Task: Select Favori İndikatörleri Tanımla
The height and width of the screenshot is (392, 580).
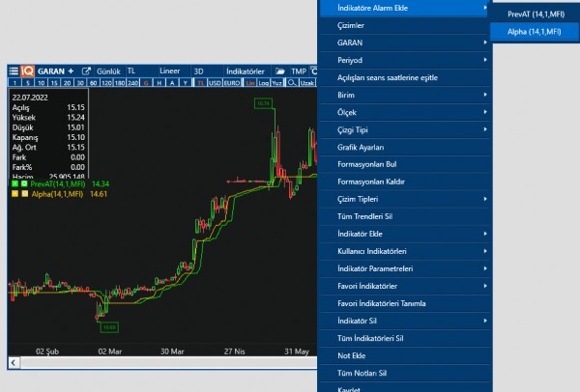Action: tap(405, 303)
